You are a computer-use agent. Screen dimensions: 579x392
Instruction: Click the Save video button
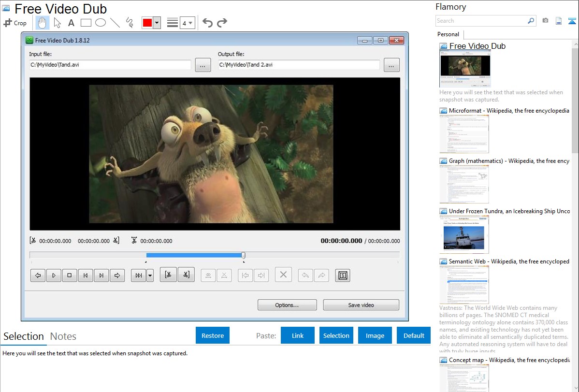click(361, 305)
